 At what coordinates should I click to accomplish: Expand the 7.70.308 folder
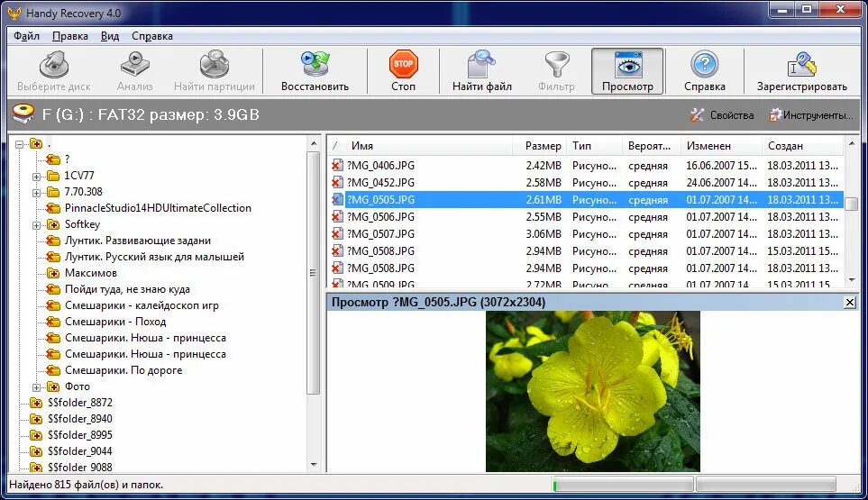point(36,193)
